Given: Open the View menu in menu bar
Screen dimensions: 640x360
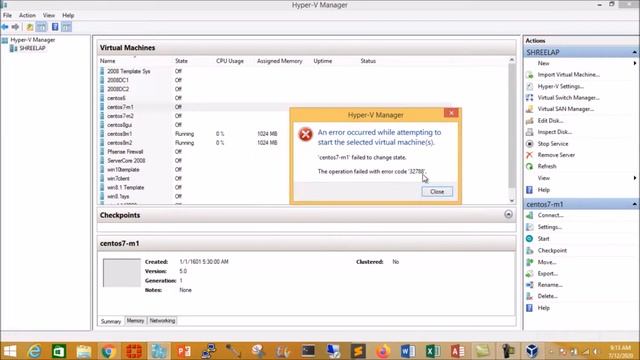Looking at the screenshot, I should (49, 16).
